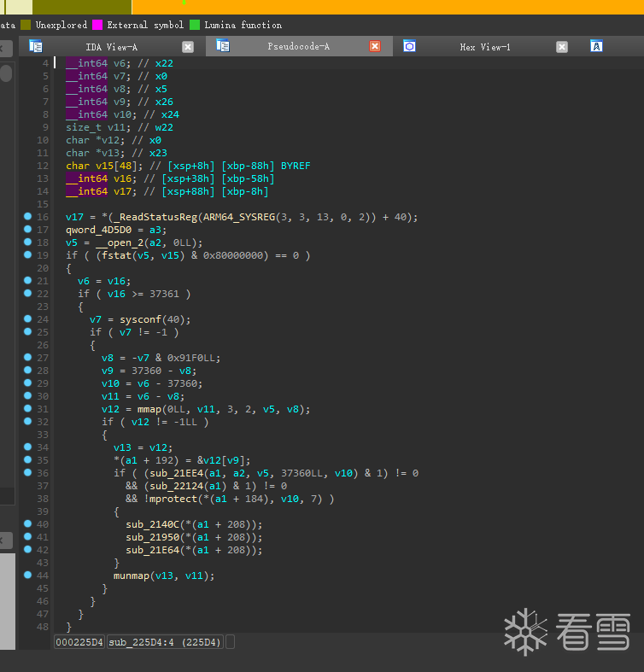Close the IDA View-A tab

pyautogui.click(x=188, y=47)
